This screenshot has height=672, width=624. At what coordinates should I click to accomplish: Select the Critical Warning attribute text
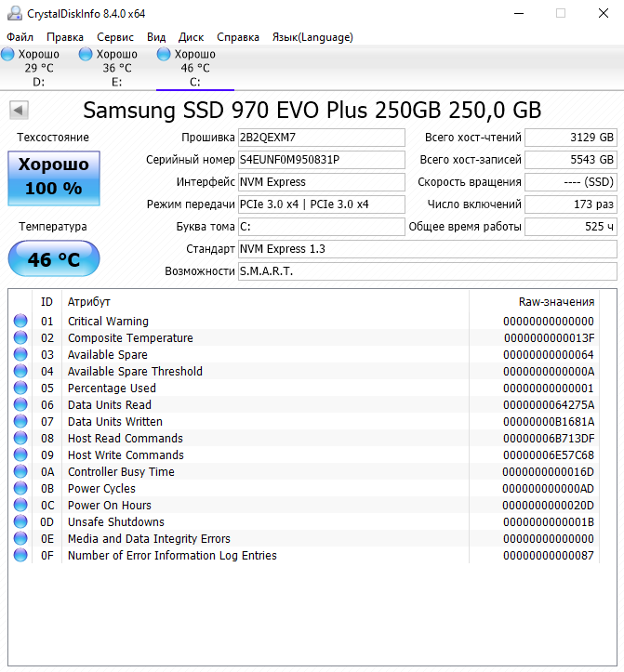click(x=108, y=321)
